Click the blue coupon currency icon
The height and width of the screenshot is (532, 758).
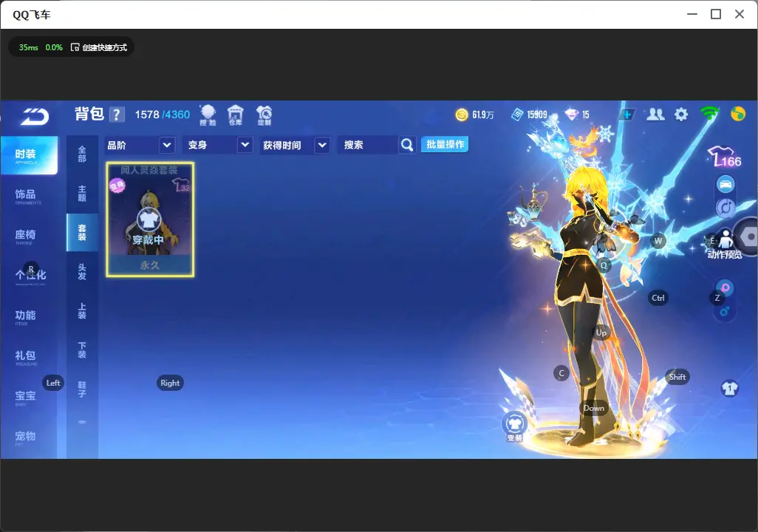(517, 115)
